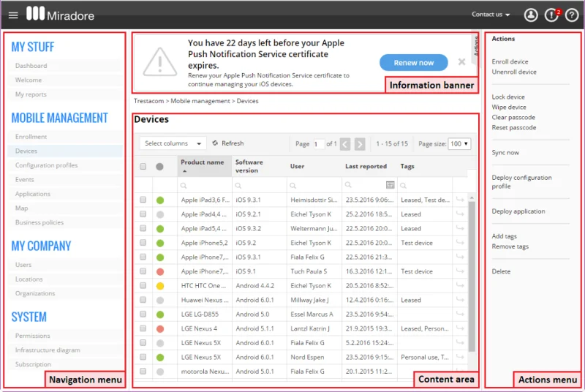Check the Apple iPad3,6 device row
This screenshot has width=585, height=392.
143,200
